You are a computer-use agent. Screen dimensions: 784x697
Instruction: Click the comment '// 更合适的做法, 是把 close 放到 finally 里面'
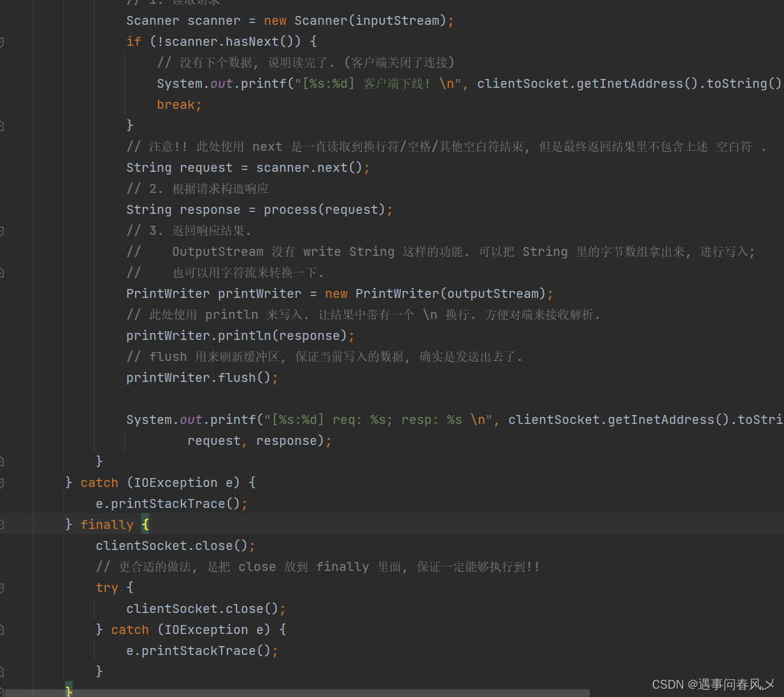tap(318, 567)
